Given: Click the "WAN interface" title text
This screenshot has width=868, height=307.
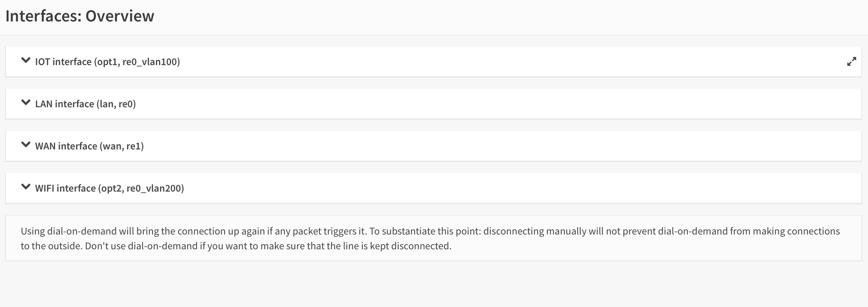Looking at the screenshot, I should click(66, 146).
